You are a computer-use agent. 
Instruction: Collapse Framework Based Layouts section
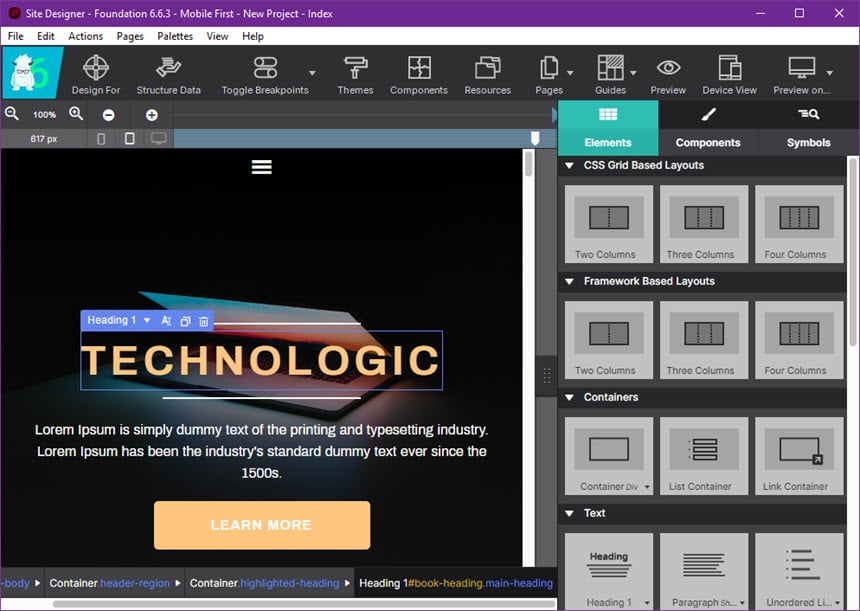coord(569,281)
